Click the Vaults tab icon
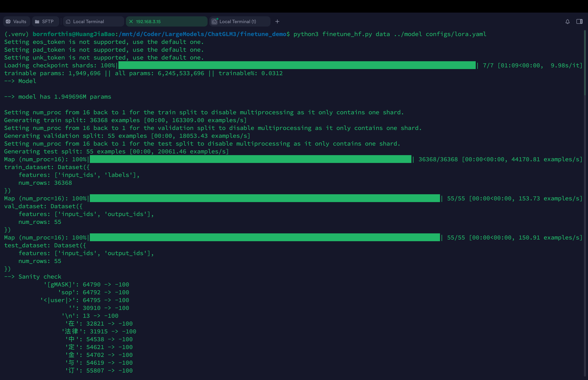This screenshot has width=588, height=380. [x=8, y=21]
